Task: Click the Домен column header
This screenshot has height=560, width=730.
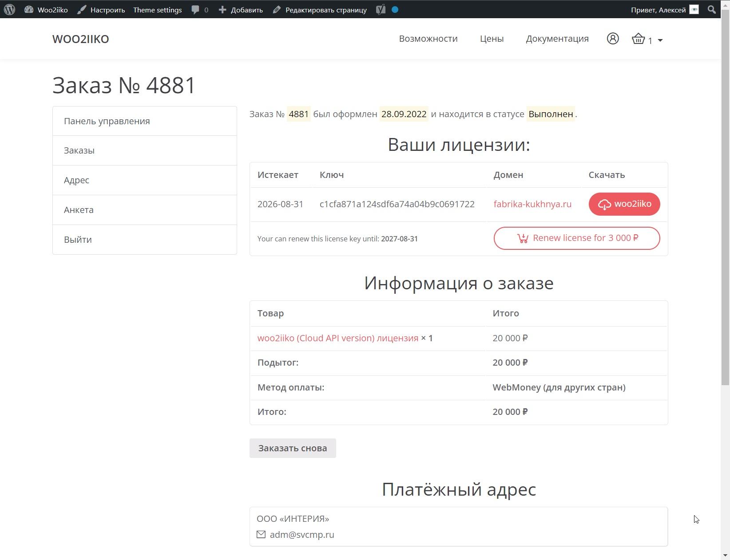Action: [x=508, y=175]
